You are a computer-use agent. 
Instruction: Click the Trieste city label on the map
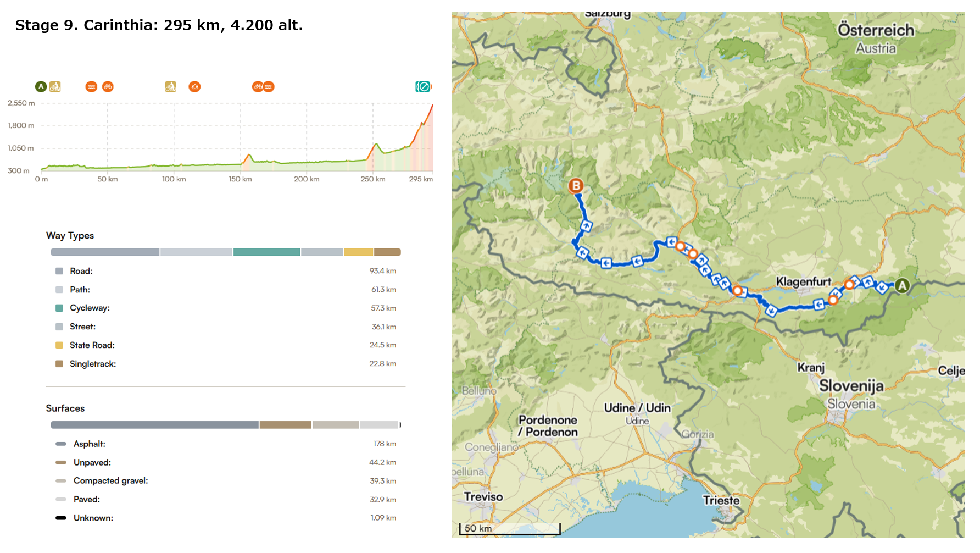click(x=721, y=500)
